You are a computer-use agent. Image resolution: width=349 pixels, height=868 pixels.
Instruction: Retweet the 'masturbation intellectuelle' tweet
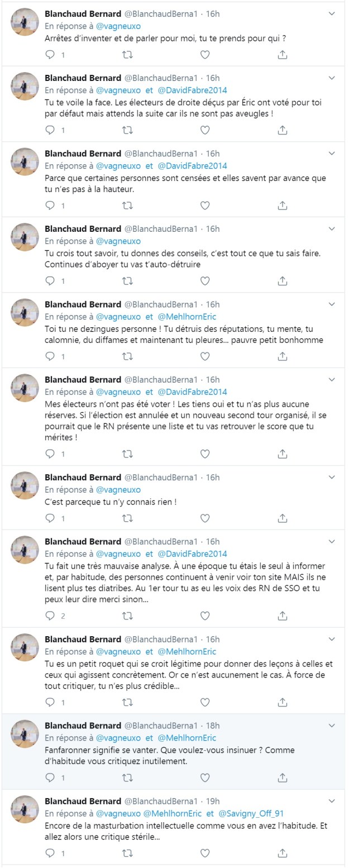[x=127, y=853]
